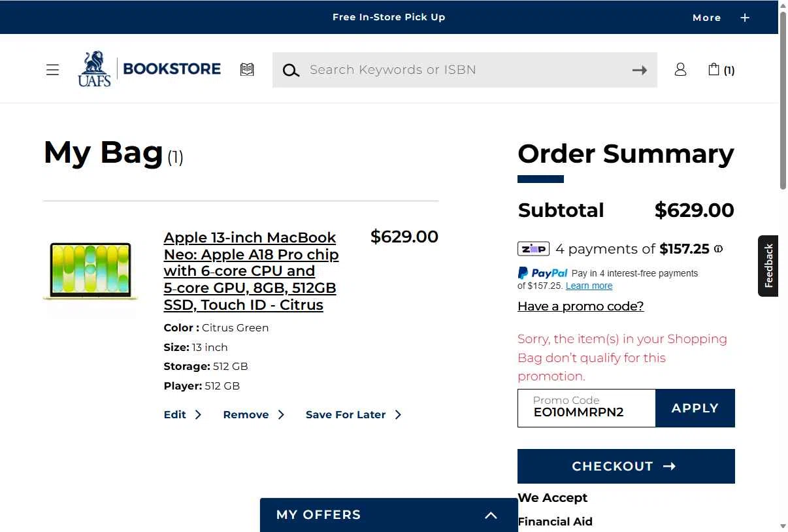Open the hamburger navigation menu
Viewport: 788px width, 532px height.
click(x=53, y=70)
